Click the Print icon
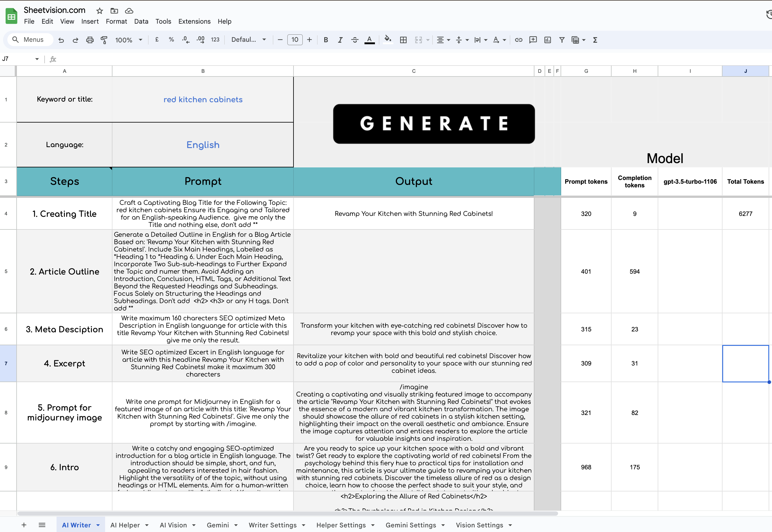772x532 pixels. (90, 40)
